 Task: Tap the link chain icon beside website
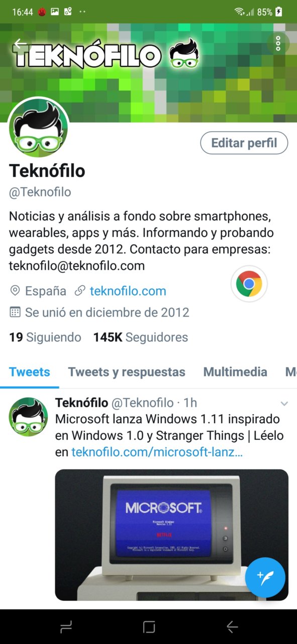(79, 291)
